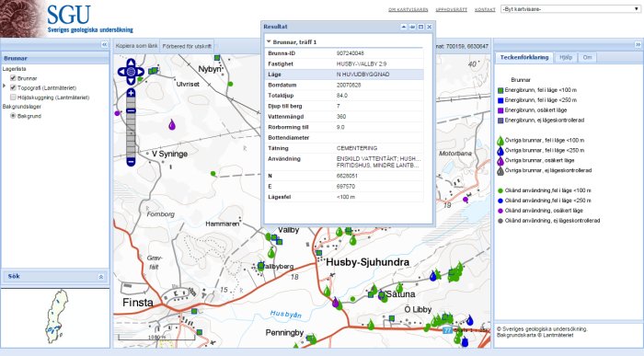Expand the Topografi (Lantmäteriet) layer node
The height and width of the screenshot is (356, 644).
[x=4, y=86]
